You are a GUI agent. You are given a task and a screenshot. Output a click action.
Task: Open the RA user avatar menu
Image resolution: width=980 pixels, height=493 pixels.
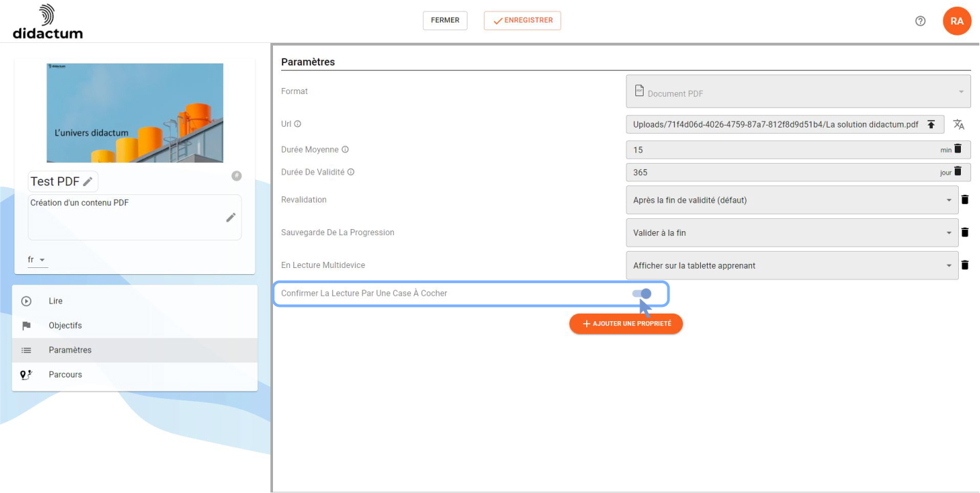pos(957,21)
